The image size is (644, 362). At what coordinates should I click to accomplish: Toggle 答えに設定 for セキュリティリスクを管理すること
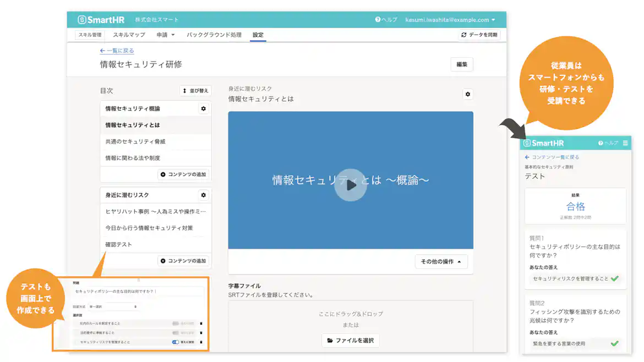coord(175,342)
